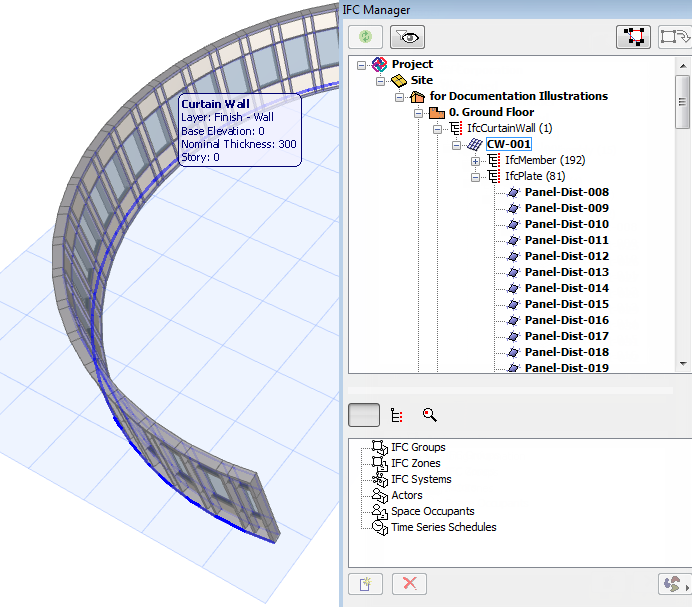Image resolution: width=692 pixels, height=607 pixels.
Task: Click the magnifier find icon
Action: 430,414
